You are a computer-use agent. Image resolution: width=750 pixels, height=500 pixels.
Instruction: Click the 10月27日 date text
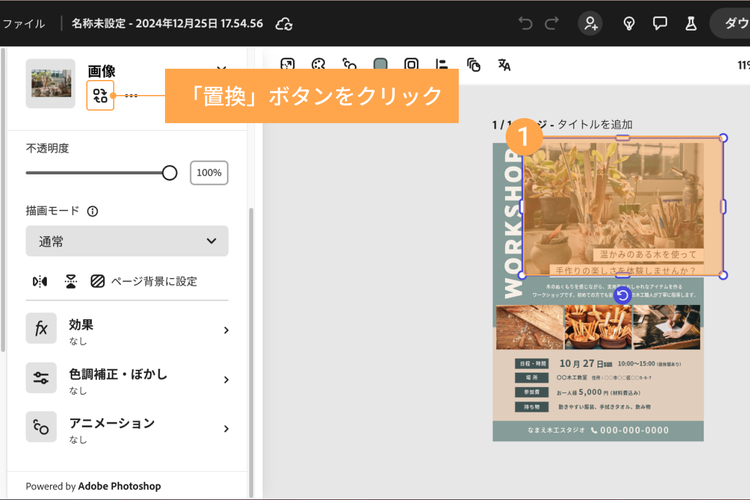click(x=585, y=364)
